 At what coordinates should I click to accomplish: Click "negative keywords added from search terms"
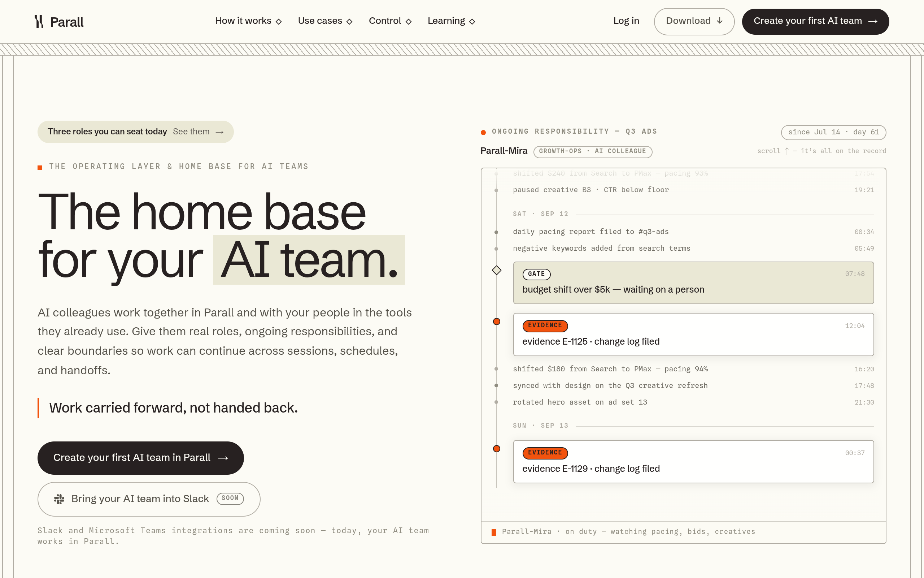coord(601,249)
